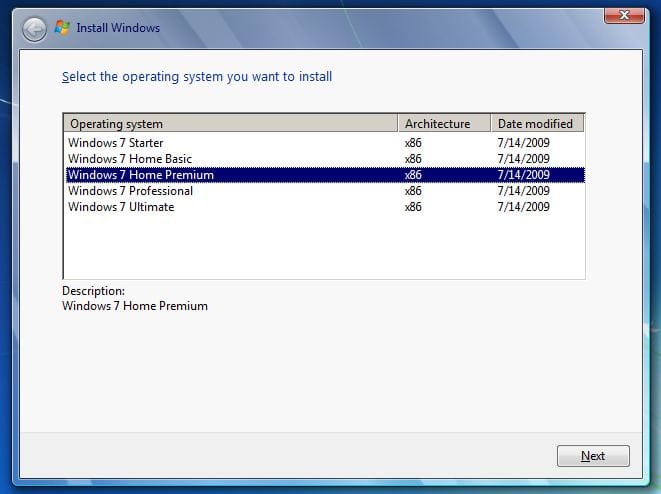Click the back arrow button
The width and height of the screenshot is (661, 494).
coord(34,28)
